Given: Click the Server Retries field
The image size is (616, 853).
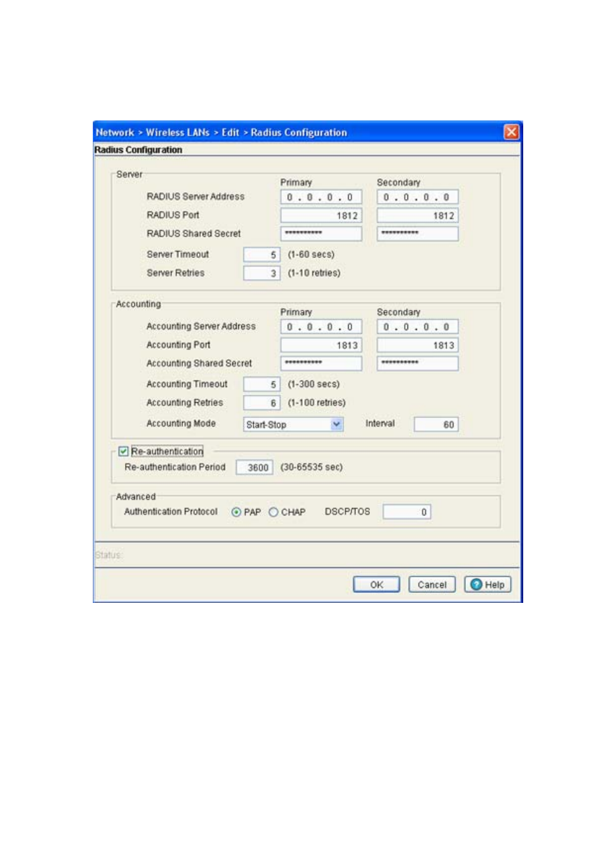Looking at the screenshot, I should click(262, 273).
